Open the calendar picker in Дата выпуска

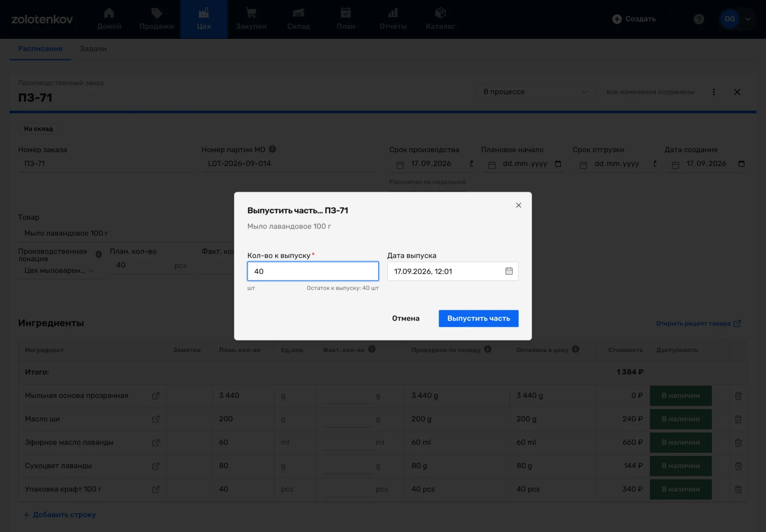[509, 271]
